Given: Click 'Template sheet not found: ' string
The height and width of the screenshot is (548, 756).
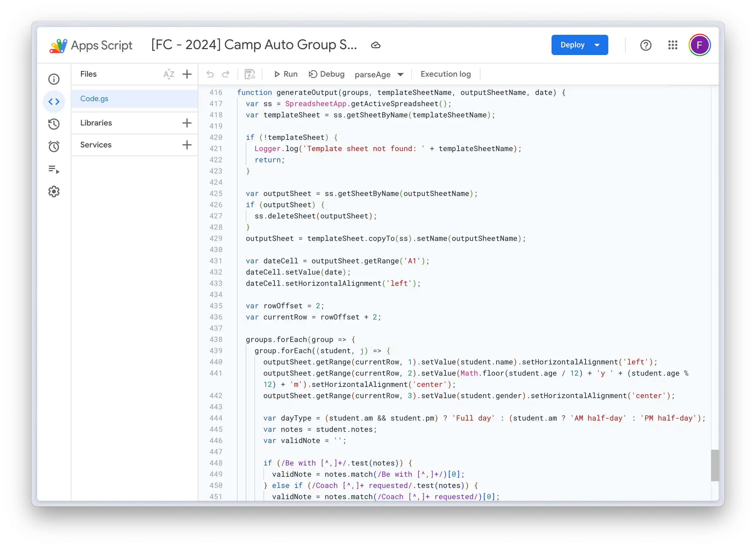Looking at the screenshot, I should pos(364,149).
